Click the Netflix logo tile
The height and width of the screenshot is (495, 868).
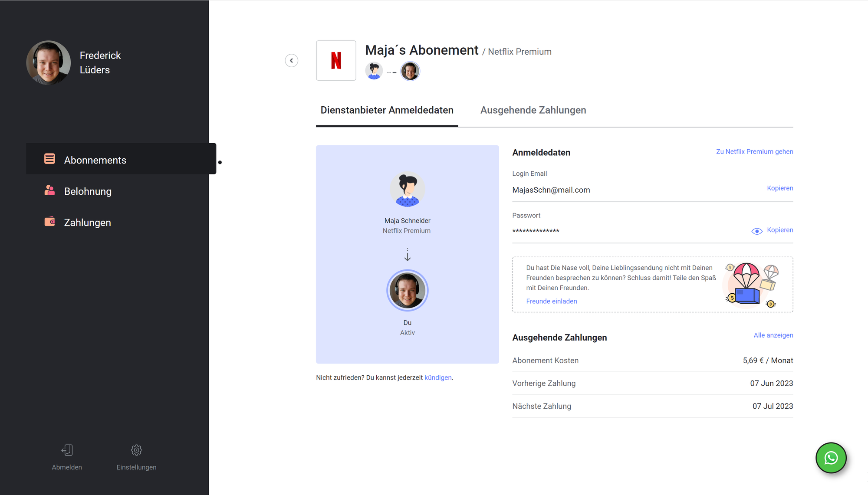coord(336,60)
